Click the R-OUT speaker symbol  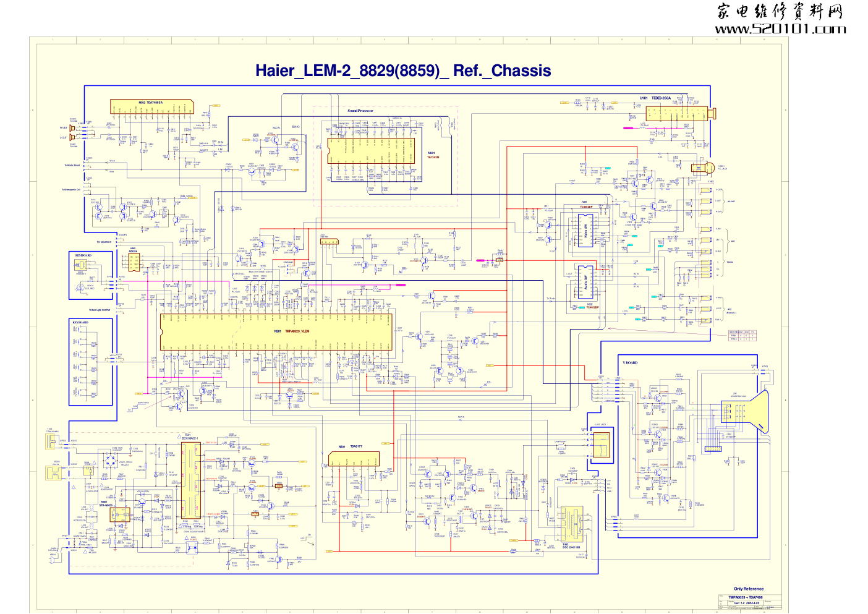pos(72,128)
